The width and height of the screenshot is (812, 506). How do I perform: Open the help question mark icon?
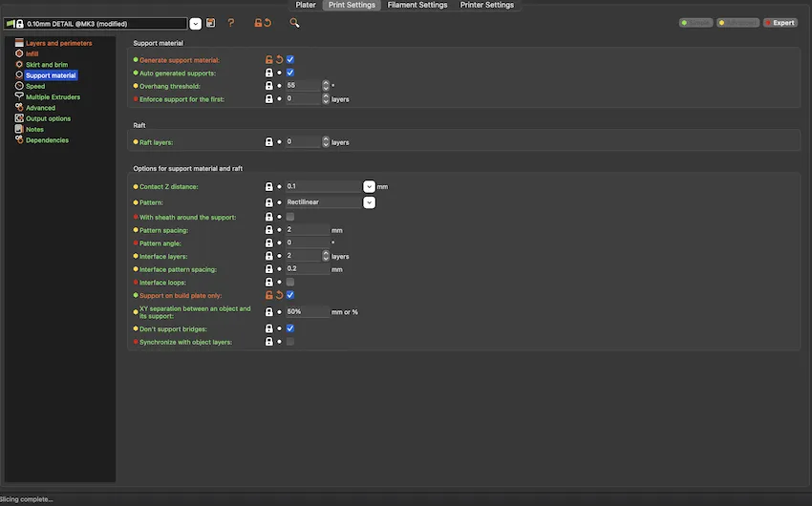(231, 23)
